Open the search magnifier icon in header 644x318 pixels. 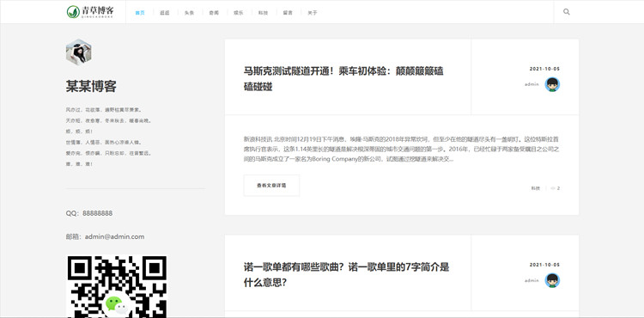pos(567,12)
